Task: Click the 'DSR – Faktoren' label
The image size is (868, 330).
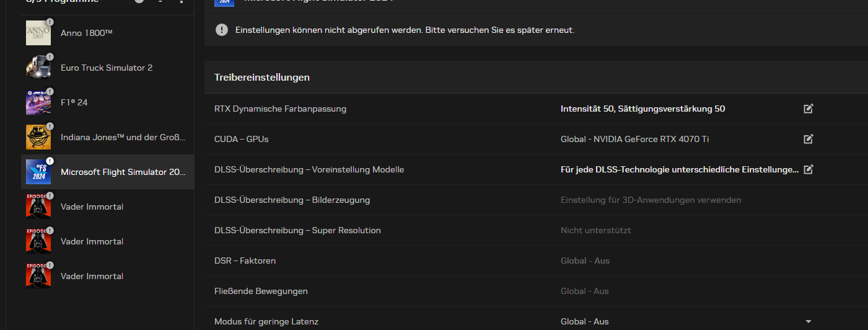Action: [x=245, y=261]
